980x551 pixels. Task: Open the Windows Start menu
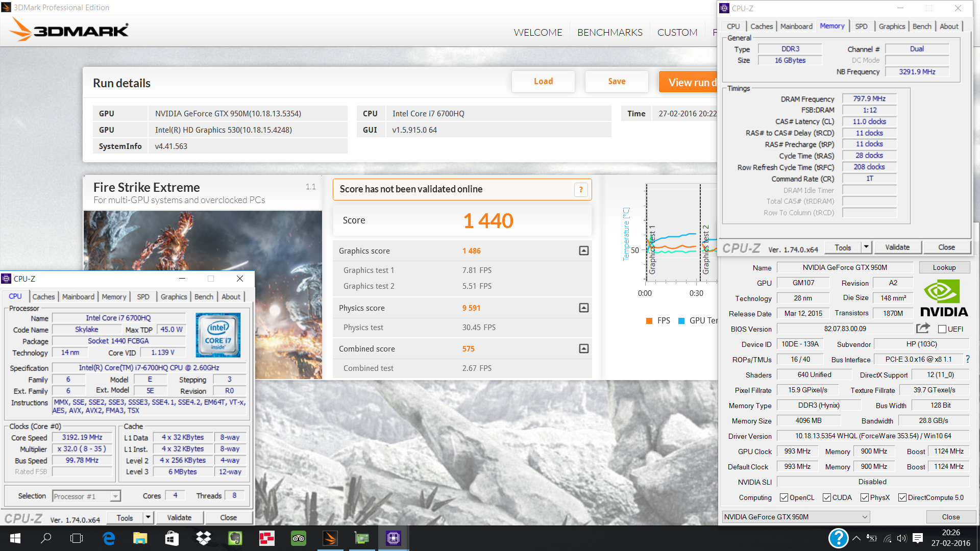tap(15, 538)
